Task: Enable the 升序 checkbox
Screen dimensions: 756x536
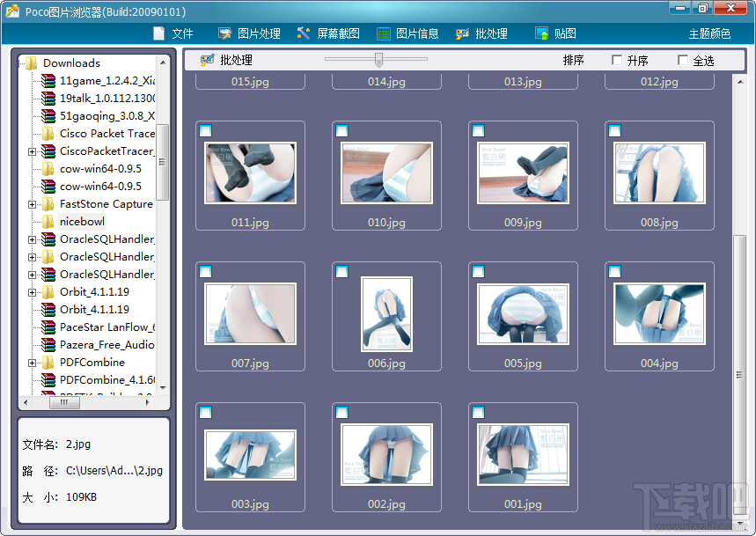Action: pos(617,60)
